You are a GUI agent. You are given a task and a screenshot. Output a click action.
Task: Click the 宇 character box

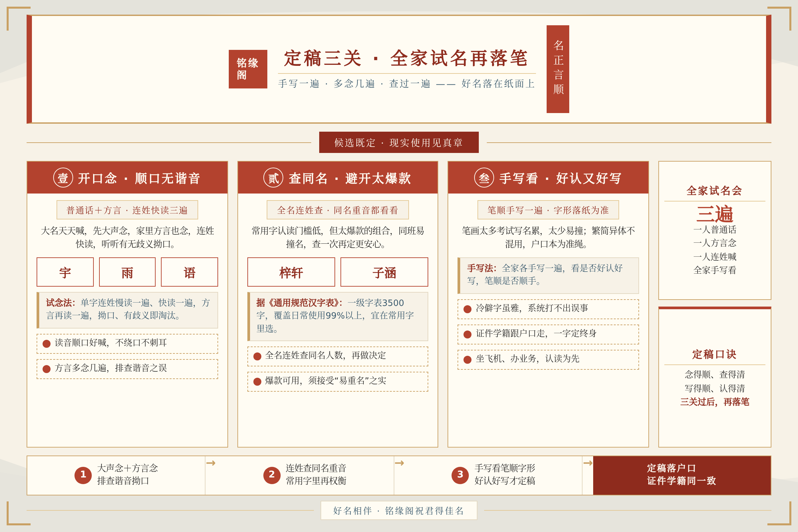65,272
